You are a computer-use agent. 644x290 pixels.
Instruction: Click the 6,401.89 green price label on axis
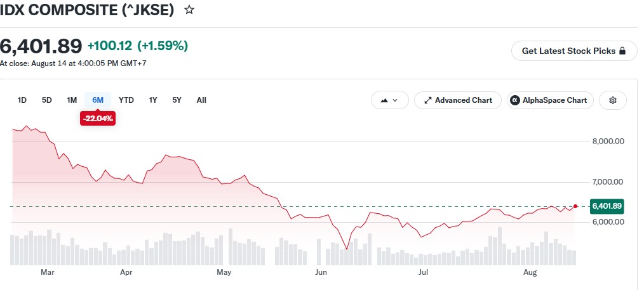pyautogui.click(x=607, y=206)
